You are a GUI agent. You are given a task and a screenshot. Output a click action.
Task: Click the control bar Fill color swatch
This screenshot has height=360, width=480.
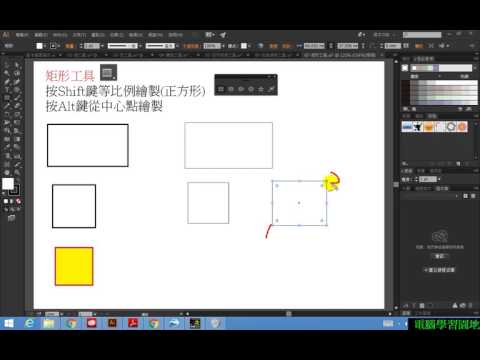click(x=39, y=46)
